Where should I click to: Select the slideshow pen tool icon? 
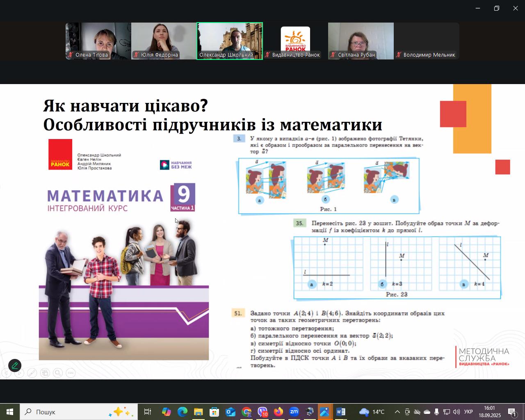(32, 373)
